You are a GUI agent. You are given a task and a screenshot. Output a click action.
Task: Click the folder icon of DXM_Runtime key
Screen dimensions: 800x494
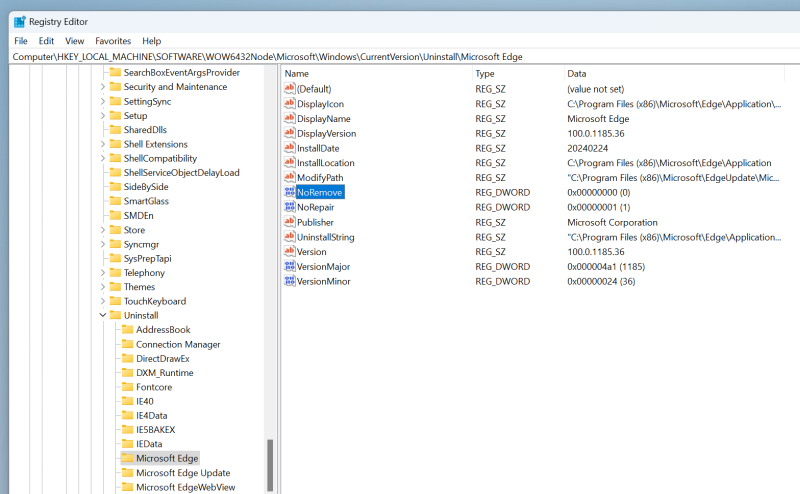pyautogui.click(x=128, y=372)
